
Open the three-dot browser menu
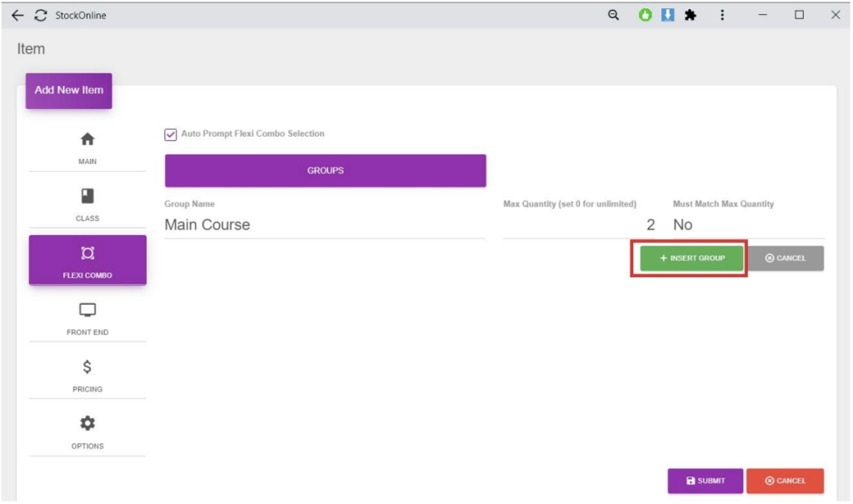coord(722,15)
